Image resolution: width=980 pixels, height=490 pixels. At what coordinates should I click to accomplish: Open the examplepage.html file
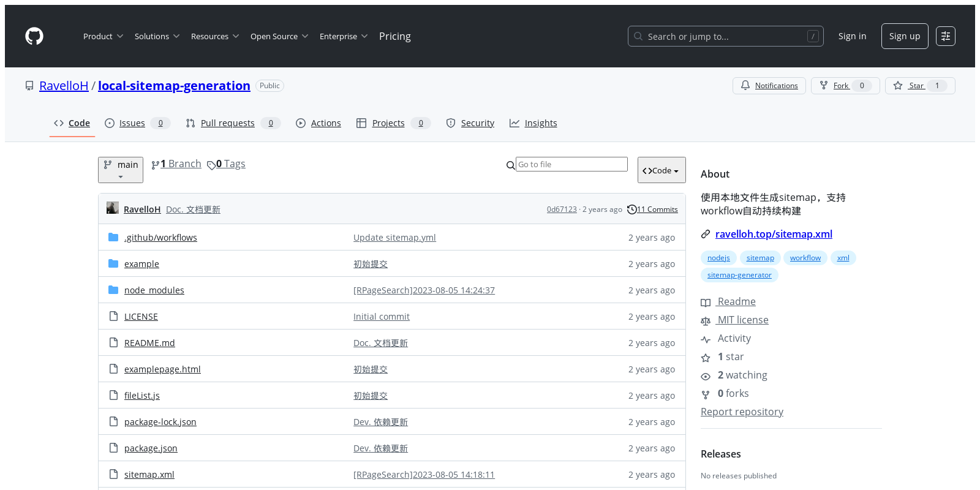click(x=162, y=369)
